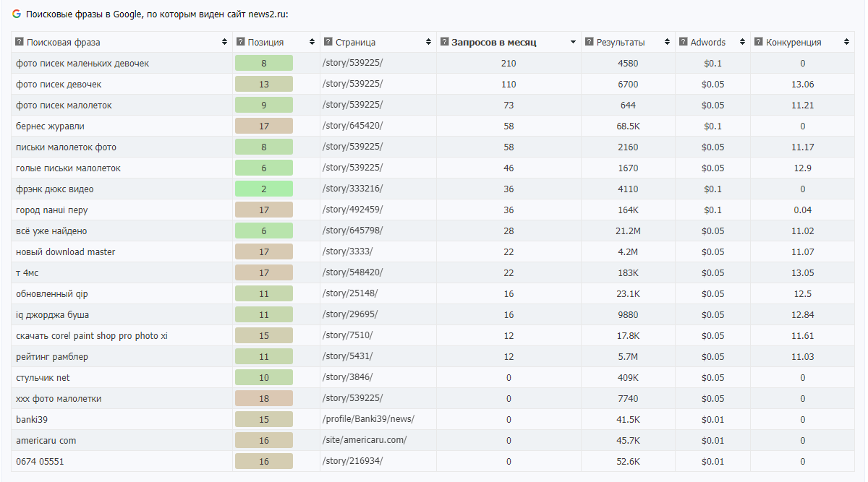The height and width of the screenshot is (482, 868).
Task: Click the results value 164K
Action: (x=628, y=210)
